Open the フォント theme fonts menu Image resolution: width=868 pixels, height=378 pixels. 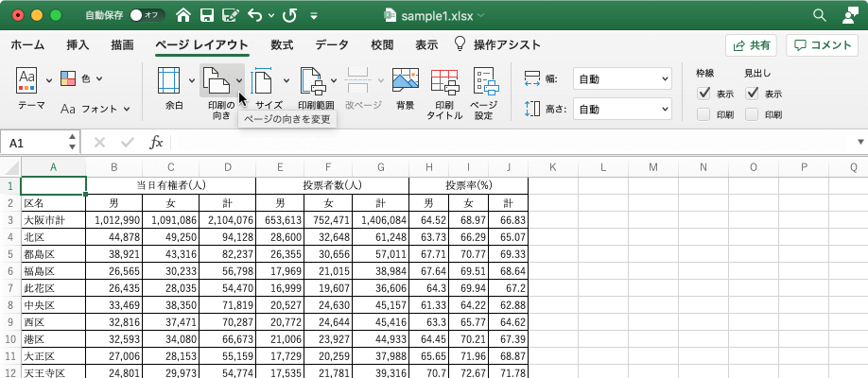click(x=95, y=109)
